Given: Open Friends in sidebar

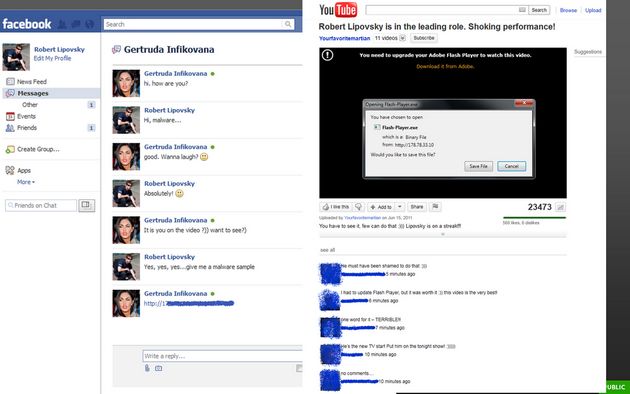Looking at the screenshot, I should (27, 128).
